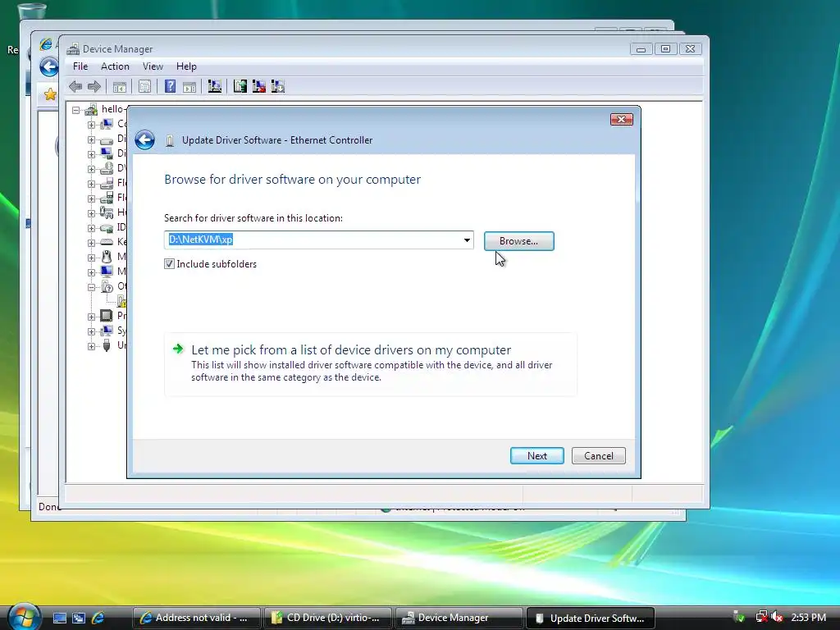
Task: Toggle the Include subfolders checkbox
Action: 169,263
